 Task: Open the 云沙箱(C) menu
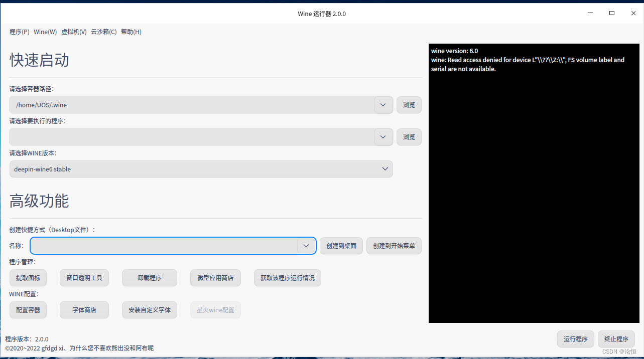(x=104, y=32)
